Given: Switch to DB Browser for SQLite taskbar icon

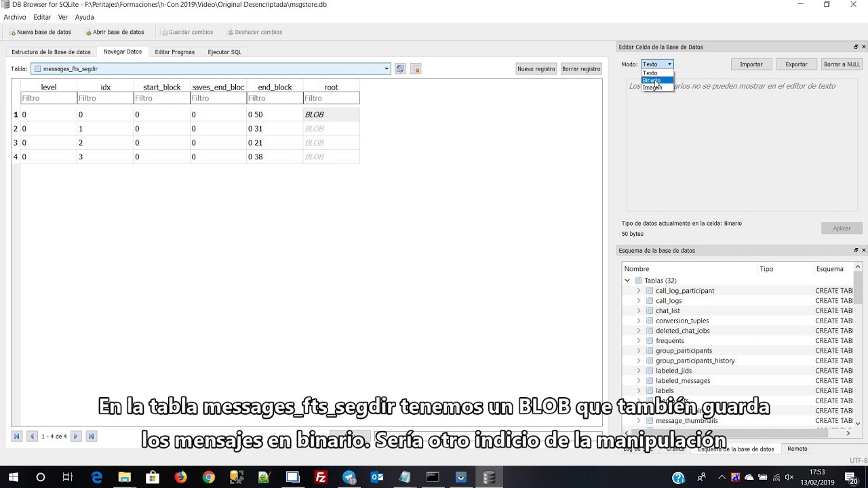Looking at the screenshot, I should [489, 477].
